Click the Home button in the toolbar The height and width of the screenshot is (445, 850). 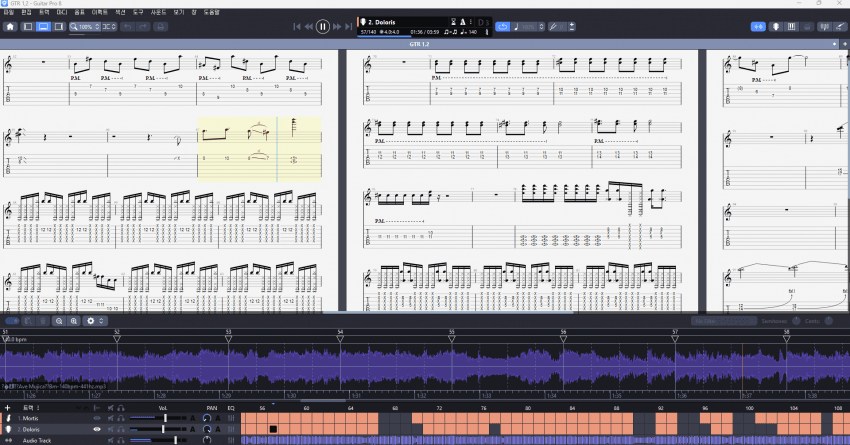coord(10,26)
